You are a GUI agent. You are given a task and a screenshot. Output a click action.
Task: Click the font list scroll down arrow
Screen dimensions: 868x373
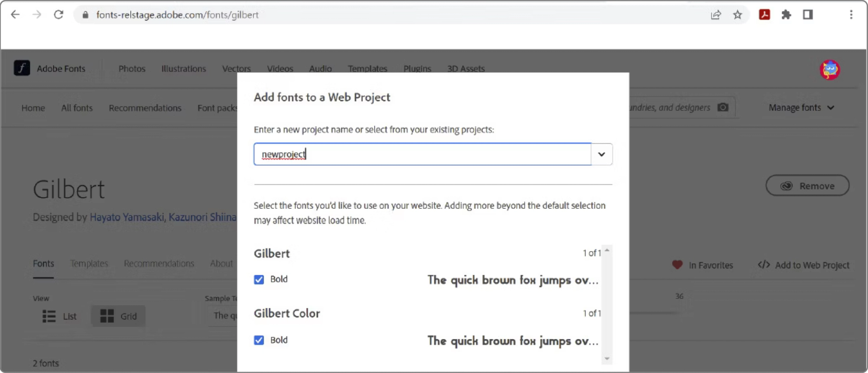607,359
